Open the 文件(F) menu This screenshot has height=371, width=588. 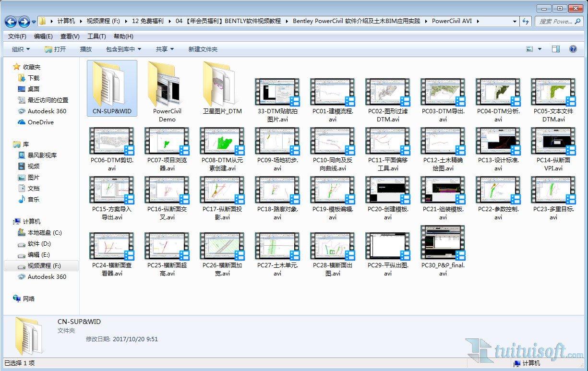click(17, 36)
